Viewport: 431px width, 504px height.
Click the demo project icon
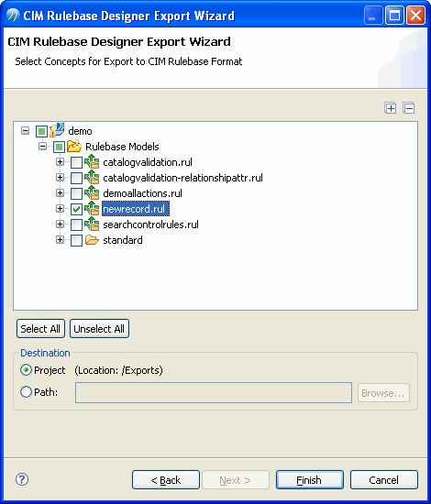pyautogui.click(x=57, y=130)
